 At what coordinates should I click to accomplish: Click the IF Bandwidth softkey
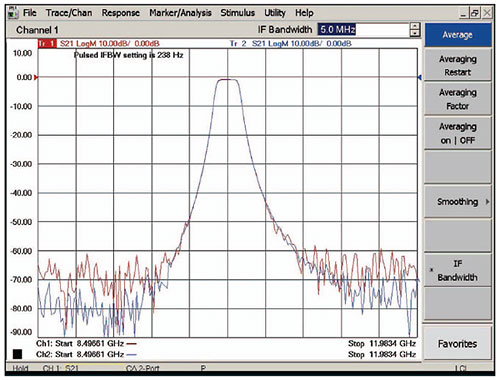coord(458,270)
